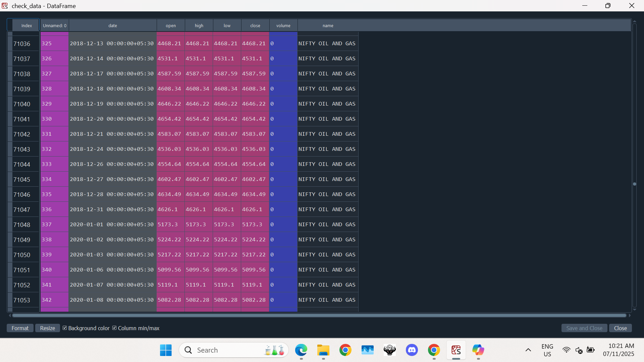The height and width of the screenshot is (362, 644).
Task: Click the Discord taskbar icon
Action: 412,350
